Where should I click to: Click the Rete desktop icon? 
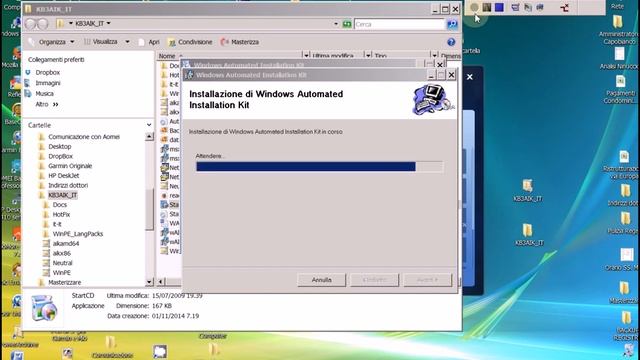click(x=617, y=6)
